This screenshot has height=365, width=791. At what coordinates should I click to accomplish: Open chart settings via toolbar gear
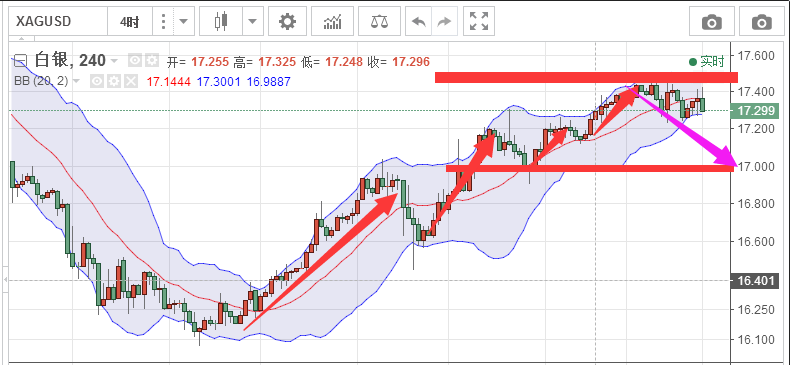pos(288,22)
